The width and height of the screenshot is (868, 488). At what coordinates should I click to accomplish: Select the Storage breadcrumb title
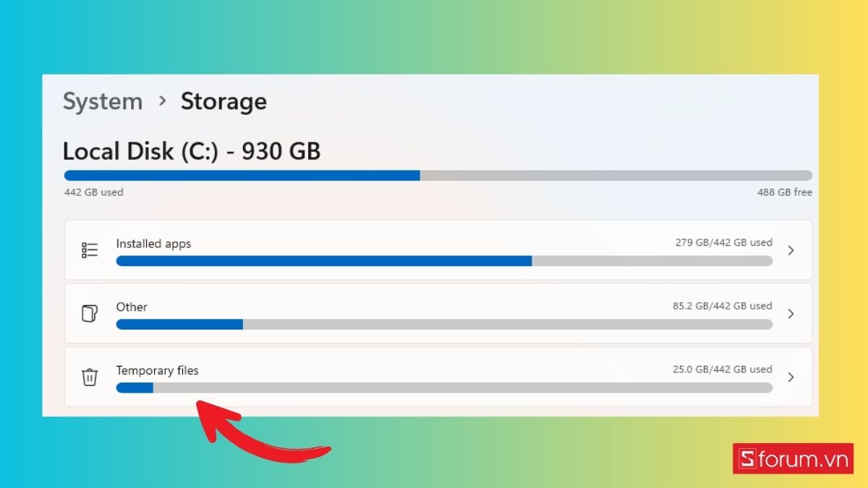coord(224,101)
